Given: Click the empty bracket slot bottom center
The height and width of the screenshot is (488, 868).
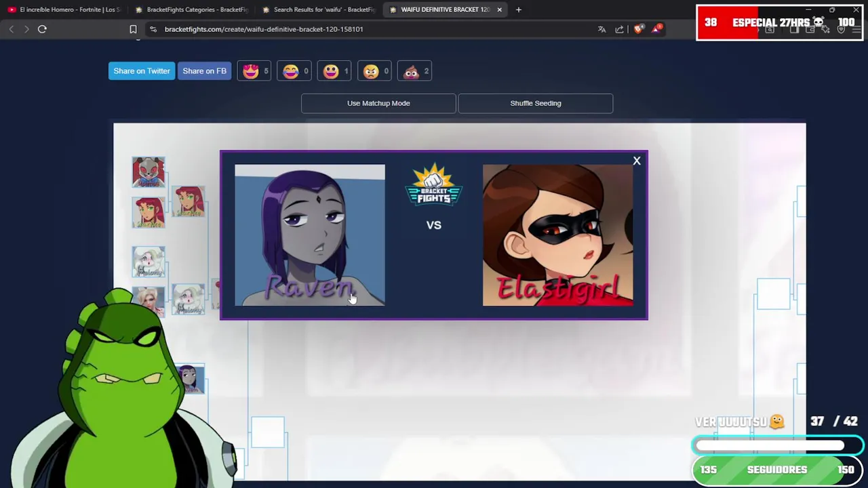Looking at the screenshot, I should 268,432.
